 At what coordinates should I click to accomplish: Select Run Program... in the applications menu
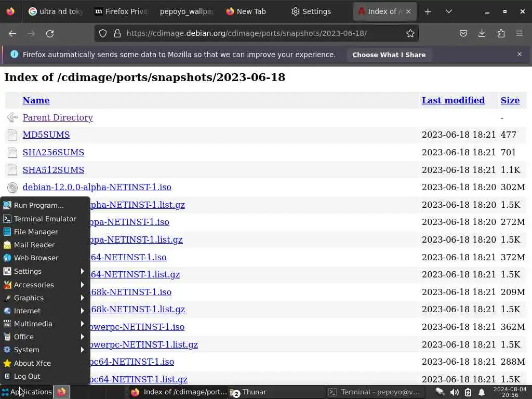45,205
